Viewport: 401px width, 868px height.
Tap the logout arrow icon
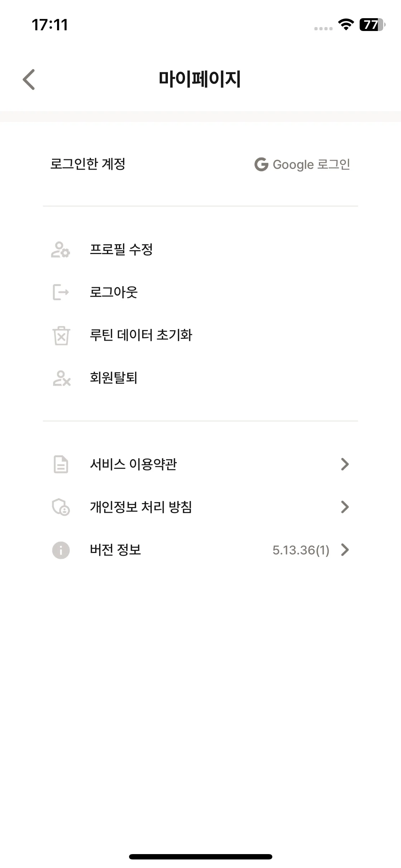(x=61, y=292)
